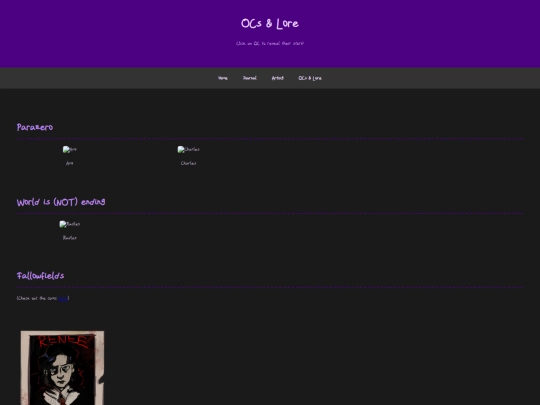Image resolution: width=540 pixels, height=405 pixels.
Task: Click the Parazero section heading
Action: click(35, 127)
